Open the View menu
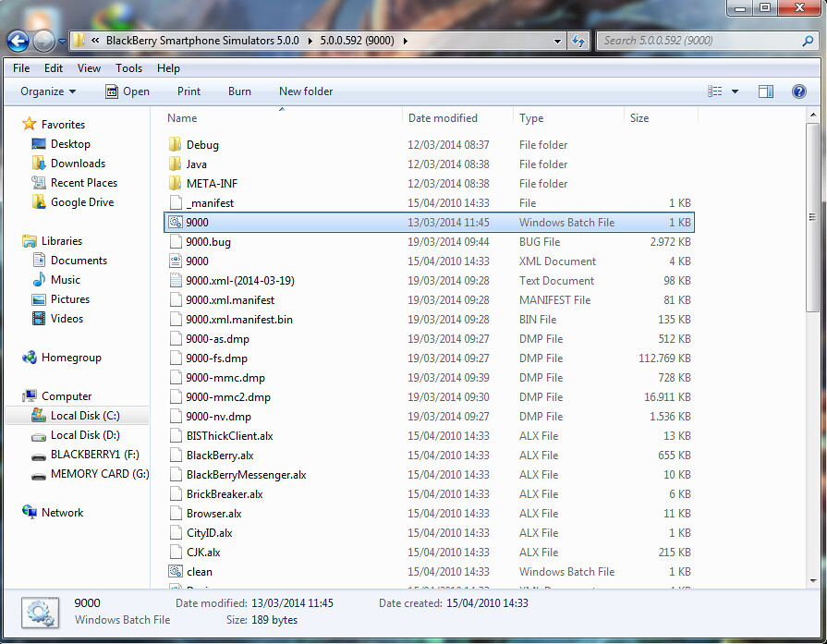 coord(89,68)
